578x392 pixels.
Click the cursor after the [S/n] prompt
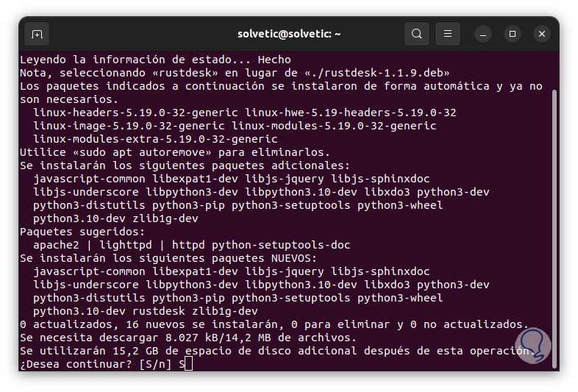pyautogui.click(x=188, y=364)
